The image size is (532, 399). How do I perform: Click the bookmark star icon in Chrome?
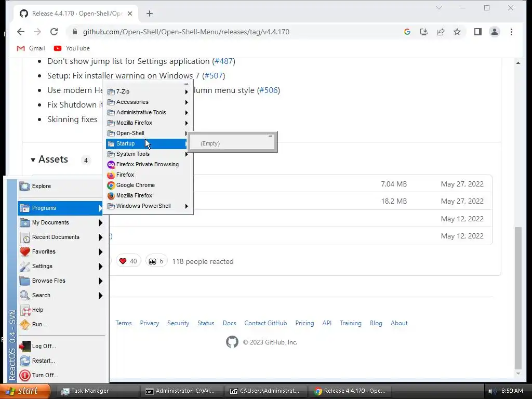pos(457,32)
